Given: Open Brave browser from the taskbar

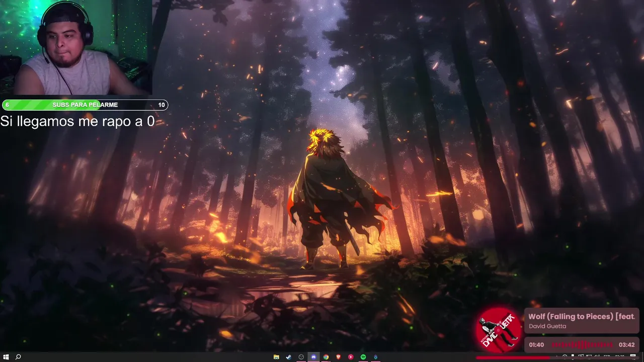Looking at the screenshot, I should click(x=338, y=357).
